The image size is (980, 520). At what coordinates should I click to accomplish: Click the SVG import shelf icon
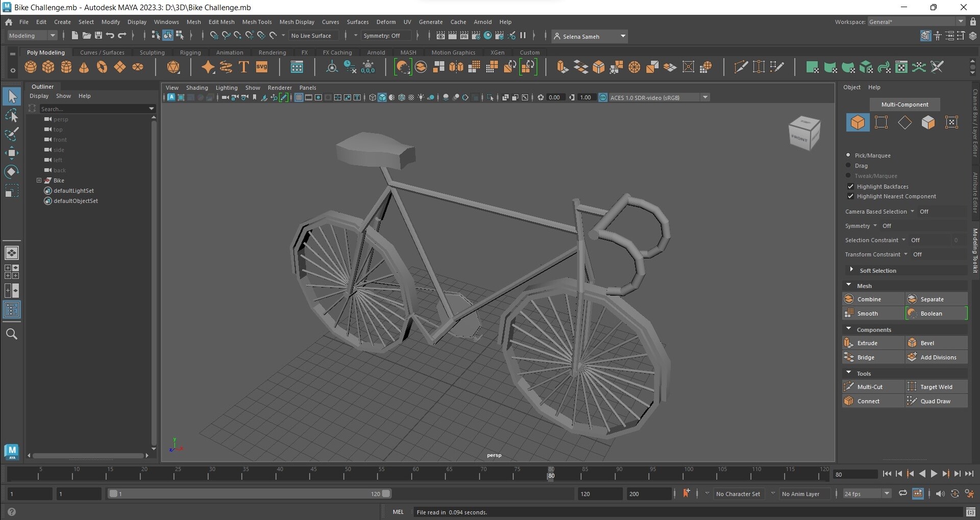[x=262, y=67]
